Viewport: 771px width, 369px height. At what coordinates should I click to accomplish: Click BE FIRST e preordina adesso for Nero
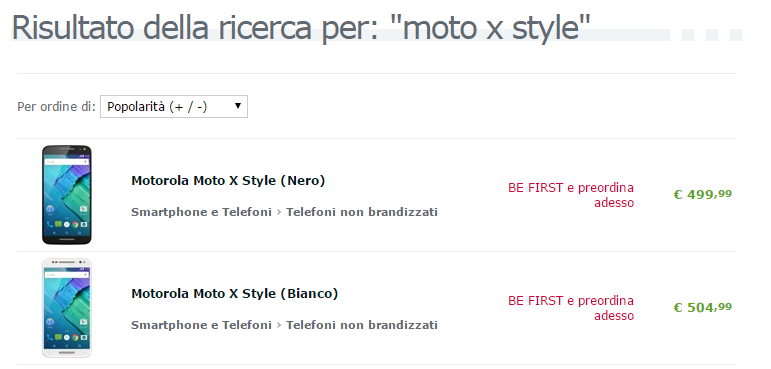pos(571,195)
